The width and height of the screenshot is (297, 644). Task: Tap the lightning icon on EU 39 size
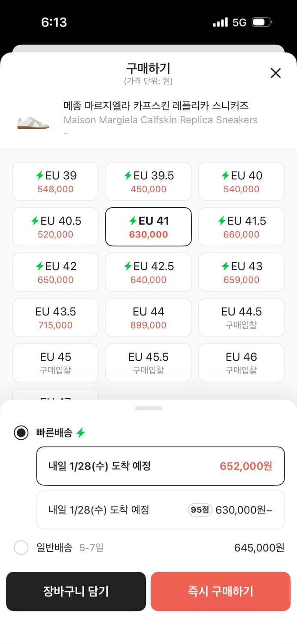click(x=39, y=175)
